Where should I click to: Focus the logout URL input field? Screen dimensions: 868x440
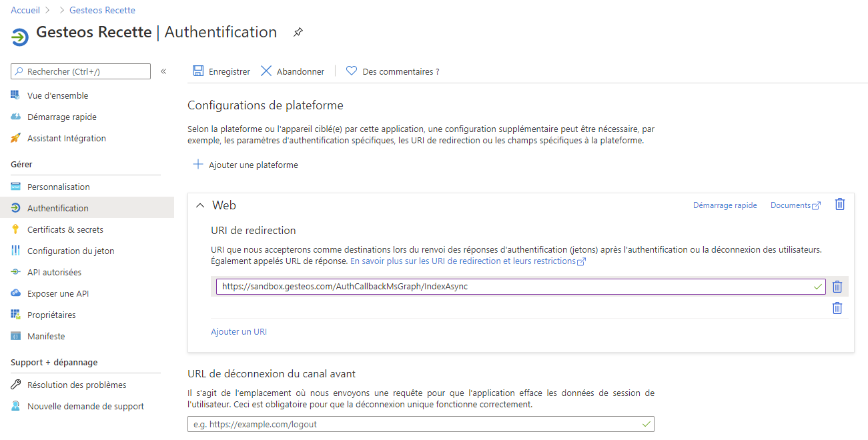pyautogui.click(x=414, y=424)
